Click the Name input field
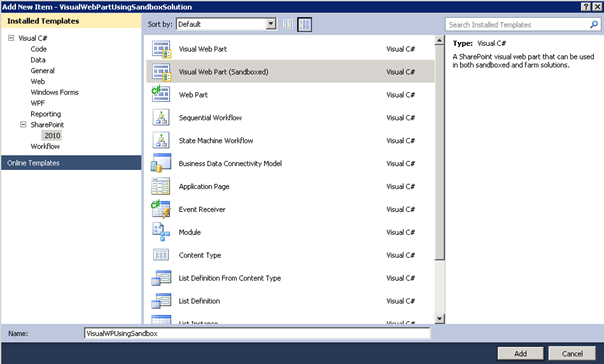 click(257, 333)
